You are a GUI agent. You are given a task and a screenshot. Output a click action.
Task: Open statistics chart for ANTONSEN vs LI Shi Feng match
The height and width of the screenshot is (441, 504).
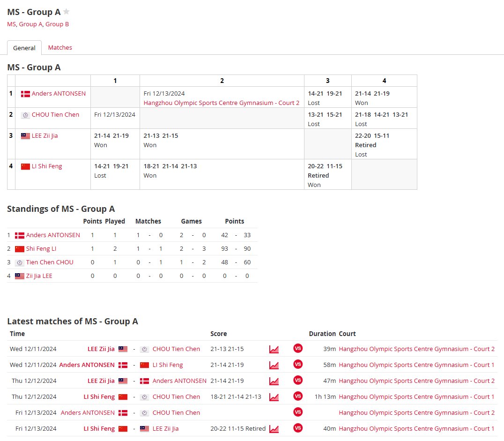pos(274,366)
